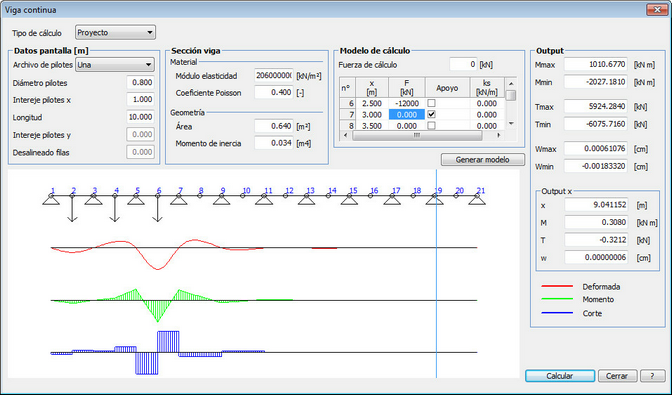The image size is (672, 395).
Task: Click the Generar modelo button
Action: 483,160
